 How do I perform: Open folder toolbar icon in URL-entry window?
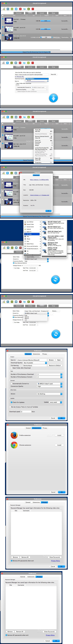(24, 63)
